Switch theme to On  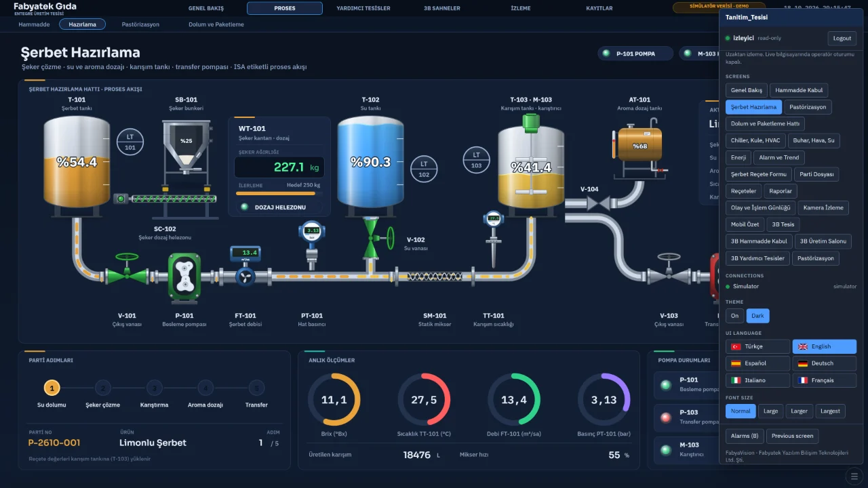tap(734, 316)
